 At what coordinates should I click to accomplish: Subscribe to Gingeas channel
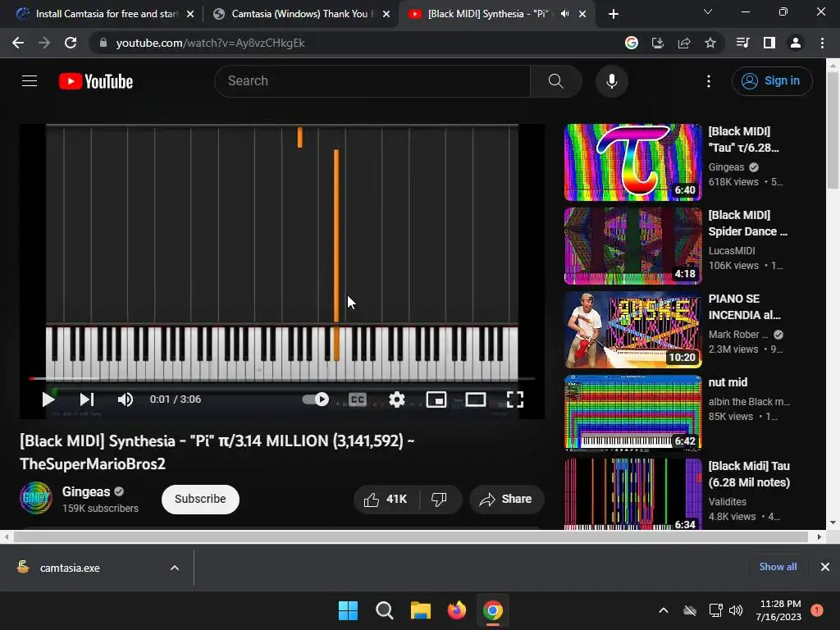(x=200, y=500)
